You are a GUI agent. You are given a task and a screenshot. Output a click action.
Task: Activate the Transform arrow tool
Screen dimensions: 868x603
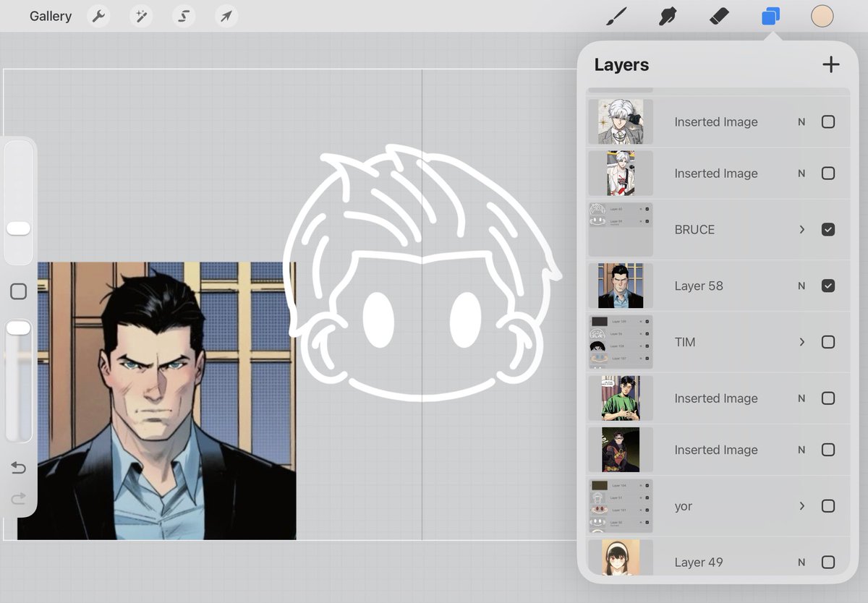coord(226,16)
